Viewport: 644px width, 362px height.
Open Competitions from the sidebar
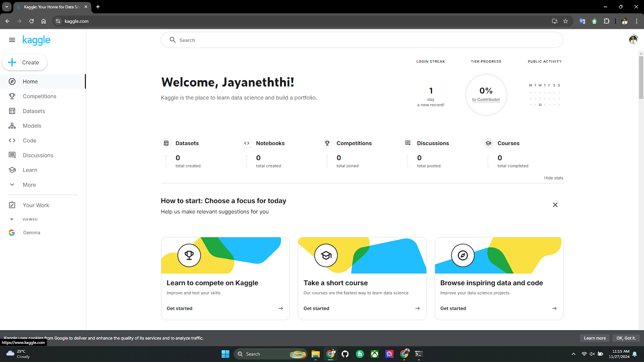pos(43,96)
